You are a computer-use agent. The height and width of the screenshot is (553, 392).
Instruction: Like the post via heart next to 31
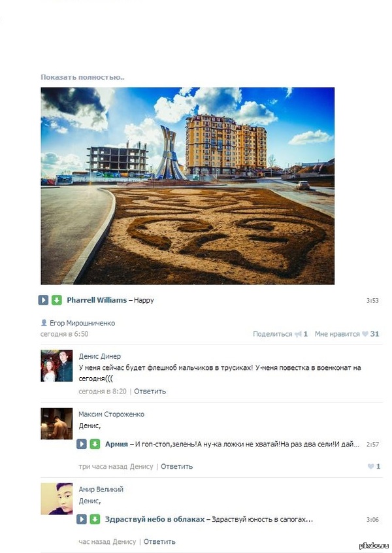click(365, 334)
